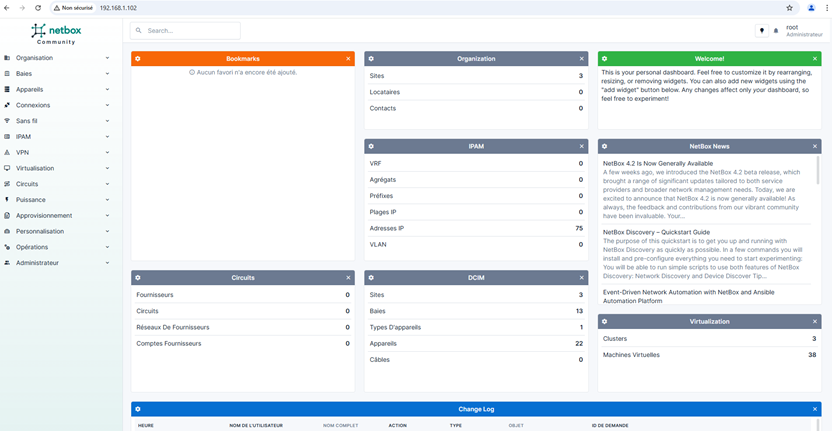Click the NetBox News widget scrollbar
This screenshot has height=431, width=832.
click(818, 170)
